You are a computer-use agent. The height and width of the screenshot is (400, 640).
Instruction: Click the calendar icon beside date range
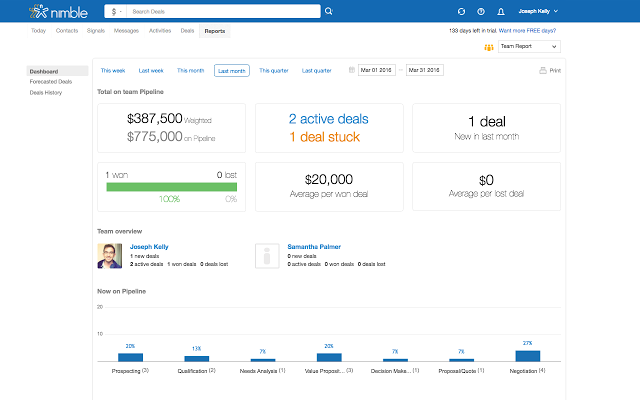[x=352, y=70]
